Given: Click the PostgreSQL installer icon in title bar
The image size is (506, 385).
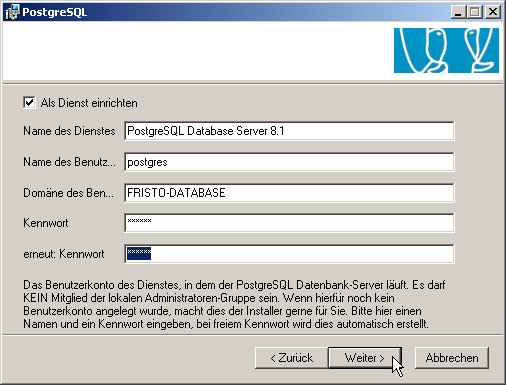Looking at the screenshot, I should (x=12, y=12).
